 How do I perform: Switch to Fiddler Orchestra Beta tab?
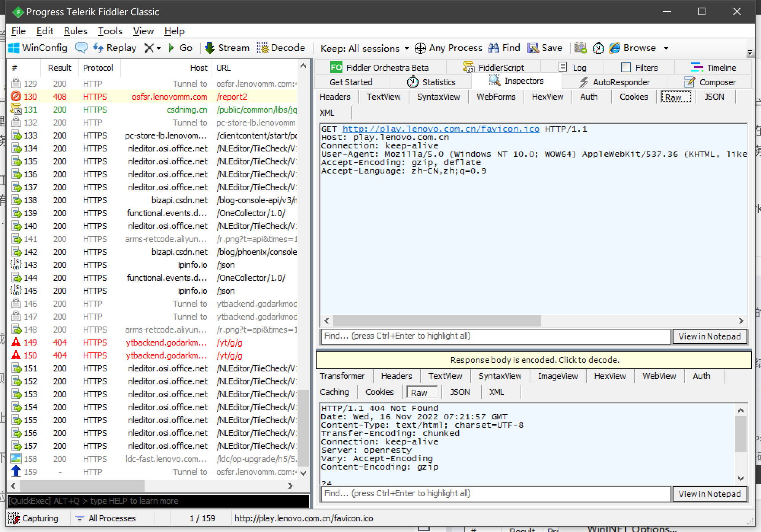[380, 68]
